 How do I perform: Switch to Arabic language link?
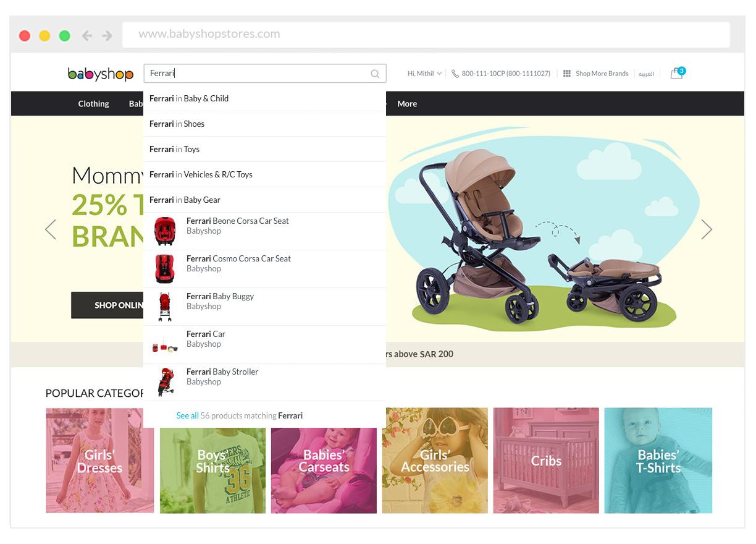646,74
